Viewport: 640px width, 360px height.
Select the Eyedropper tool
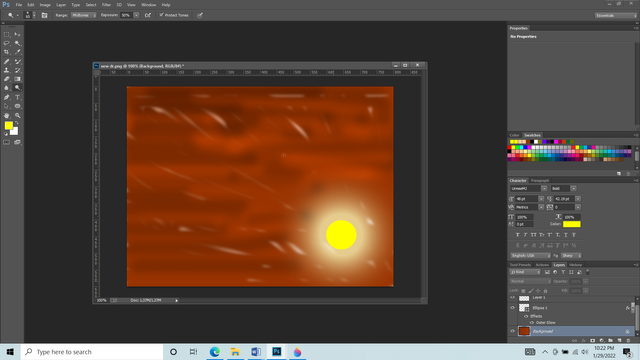pos(18,52)
